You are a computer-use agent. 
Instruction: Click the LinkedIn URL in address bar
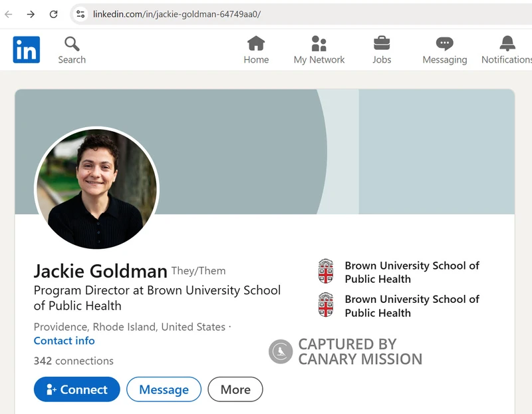point(177,14)
